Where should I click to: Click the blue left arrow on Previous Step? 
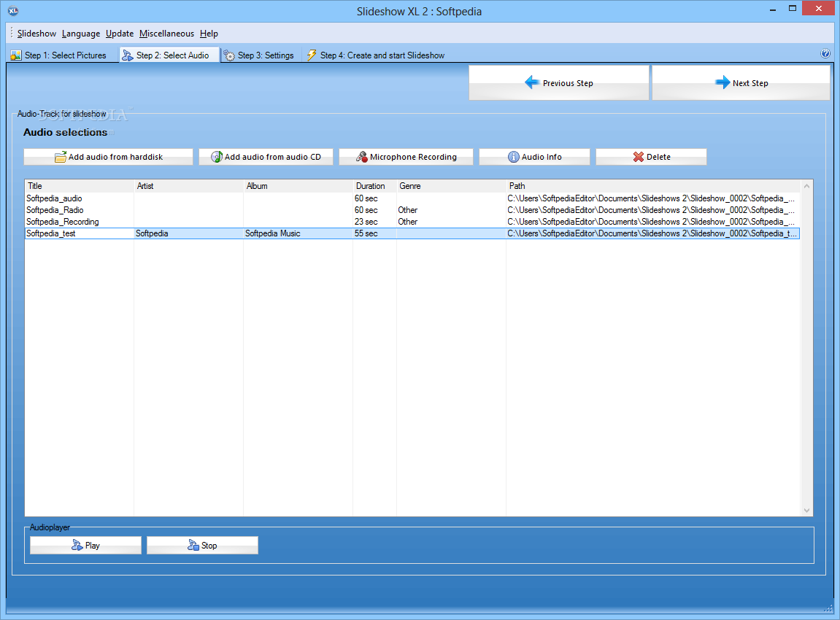(x=532, y=82)
